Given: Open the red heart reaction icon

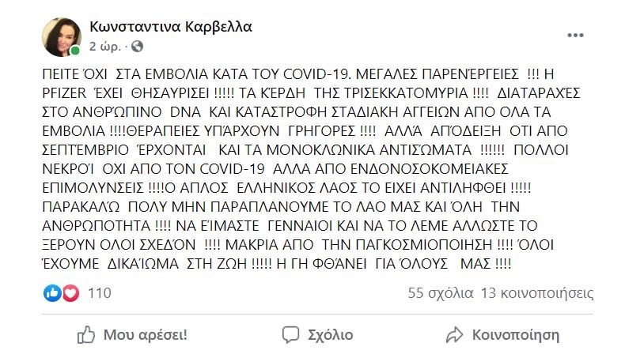Looking at the screenshot, I should pos(70,293).
